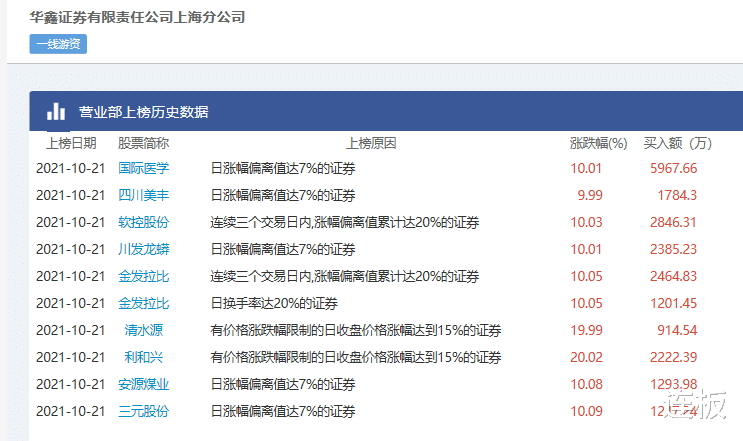The height and width of the screenshot is (441, 743).
Task: Click the listing reason in the 软控股份 row
Action: pyautogui.click(x=344, y=222)
